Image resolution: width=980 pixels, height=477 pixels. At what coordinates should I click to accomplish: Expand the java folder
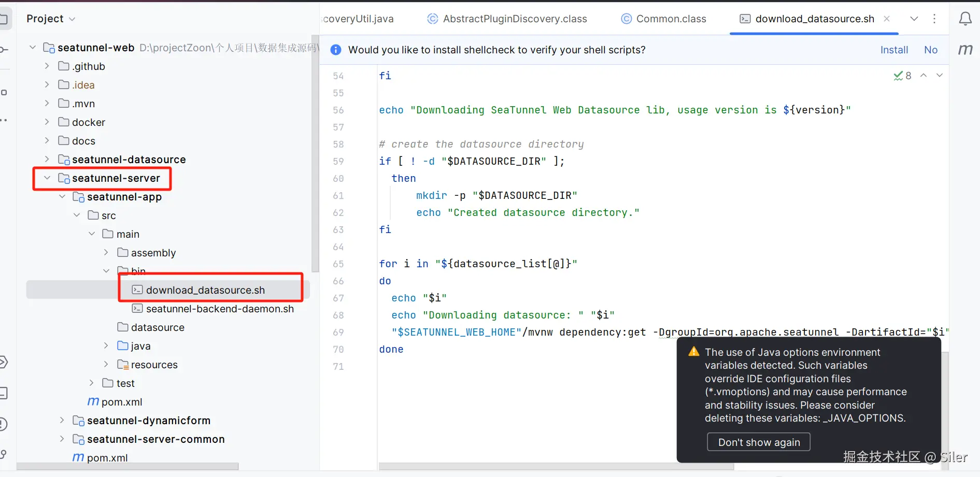(106, 346)
